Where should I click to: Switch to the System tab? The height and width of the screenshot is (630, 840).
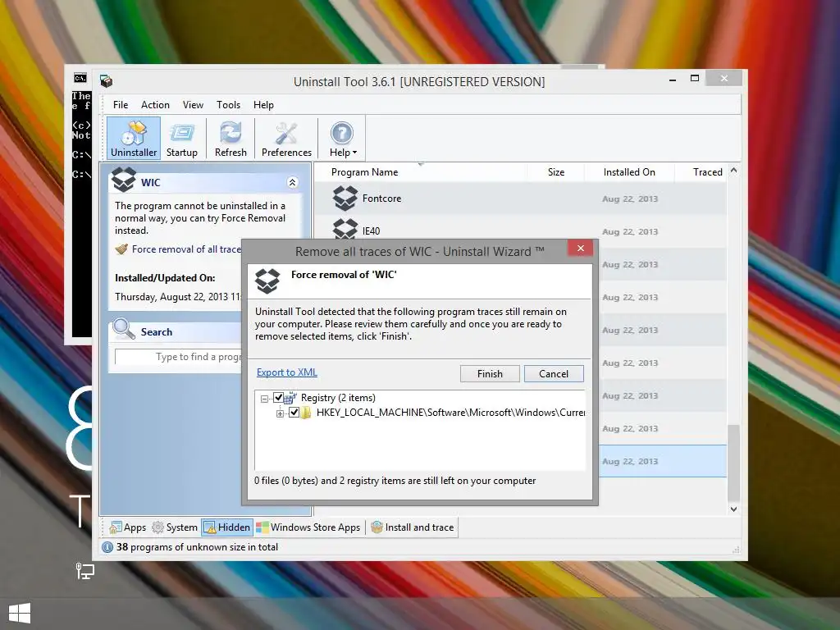tap(175, 527)
